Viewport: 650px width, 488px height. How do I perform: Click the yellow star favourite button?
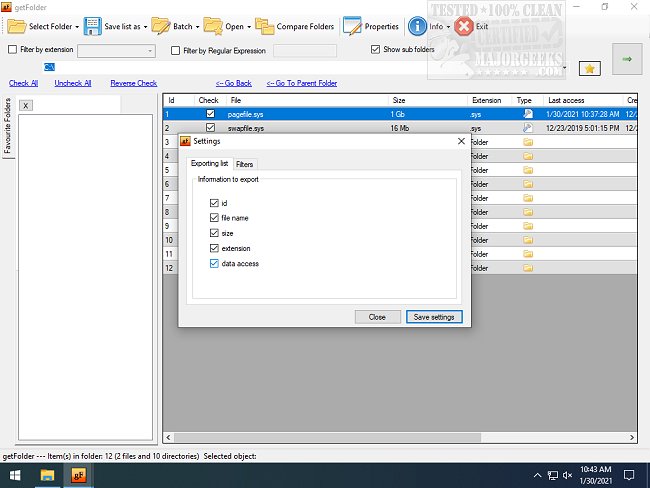point(589,68)
